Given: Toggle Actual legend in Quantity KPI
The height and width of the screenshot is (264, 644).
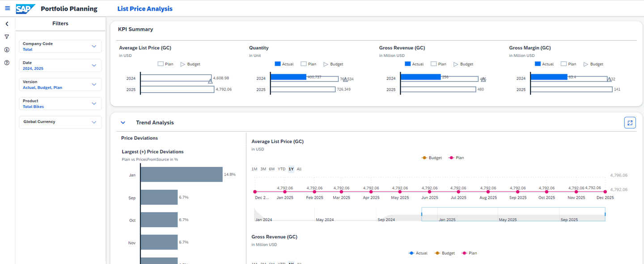Looking at the screenshot, I should pyautogui.click(x=284, y=64).
